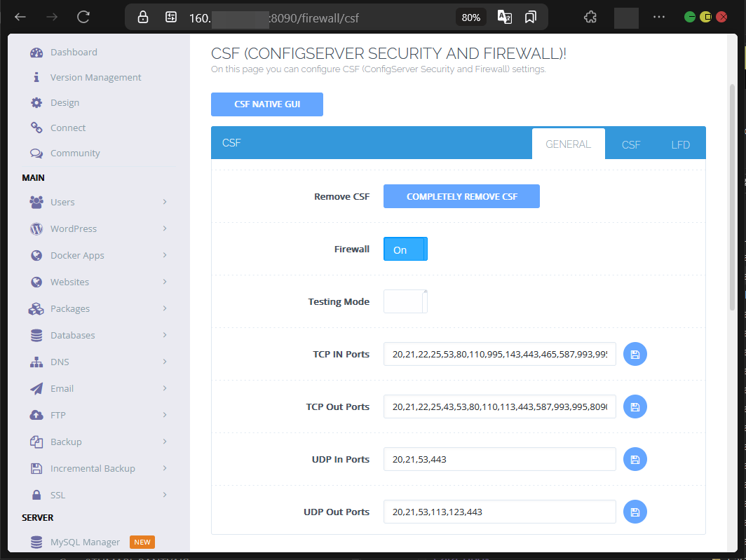The height and width of the screenshot is (560, 746).
Task: Open the Design sidebar link
Action: pos(65,103)
